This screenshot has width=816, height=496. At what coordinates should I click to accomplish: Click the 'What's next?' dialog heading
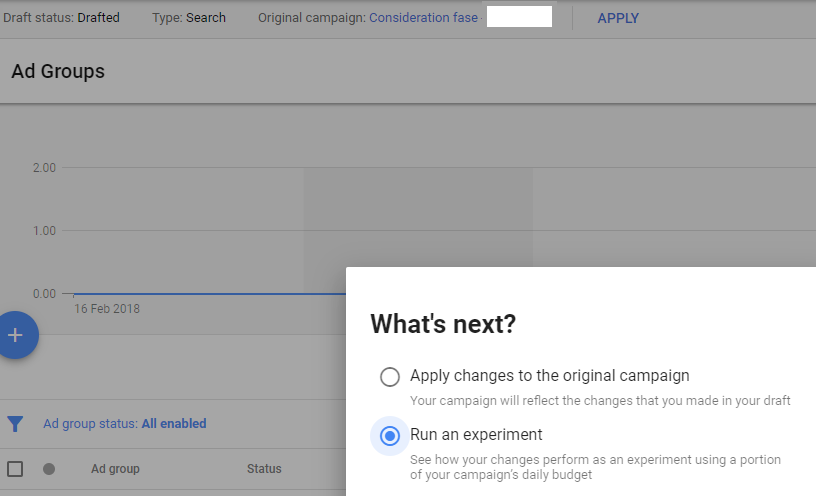pyautogui.click(x=443, y=324)
